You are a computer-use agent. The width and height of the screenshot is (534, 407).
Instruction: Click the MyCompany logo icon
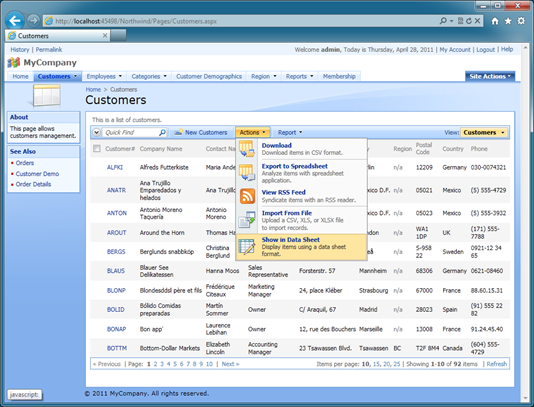14,62
